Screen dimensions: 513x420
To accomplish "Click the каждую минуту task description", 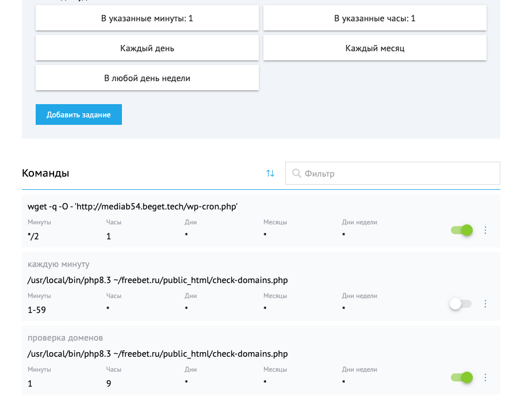I will tap(59, 264).
